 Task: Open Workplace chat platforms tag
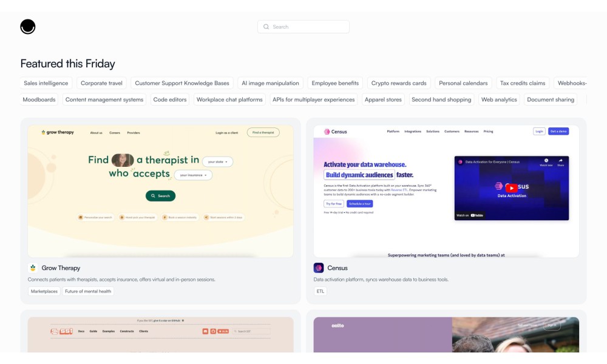click(x=229, y=99)
